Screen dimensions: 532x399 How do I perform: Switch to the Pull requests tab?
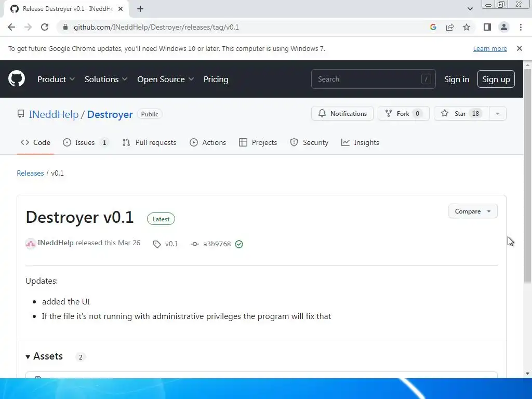pyautogui.click(x=149, y=142)
